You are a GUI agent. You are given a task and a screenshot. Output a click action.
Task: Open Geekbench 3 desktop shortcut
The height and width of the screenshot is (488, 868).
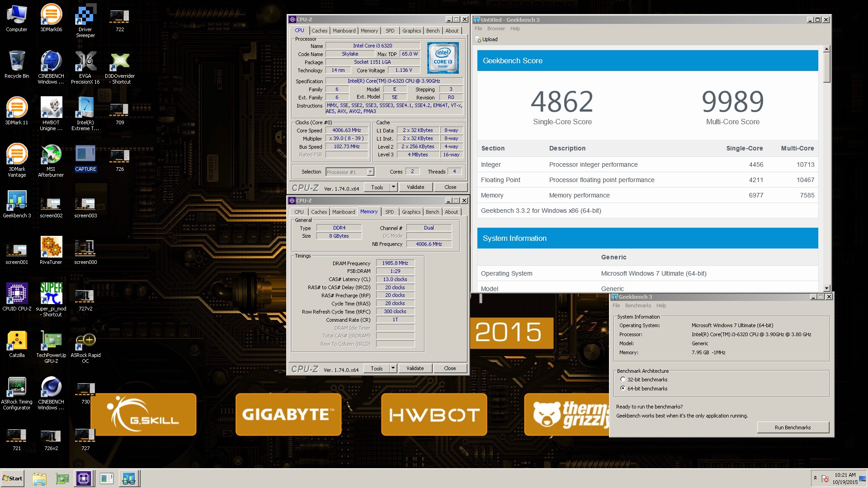point(17,204)
